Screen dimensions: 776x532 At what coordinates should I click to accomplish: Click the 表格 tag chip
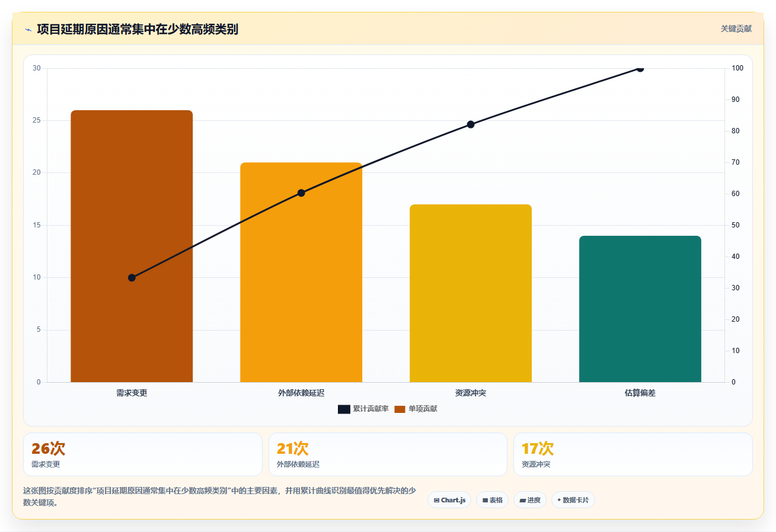492,500
